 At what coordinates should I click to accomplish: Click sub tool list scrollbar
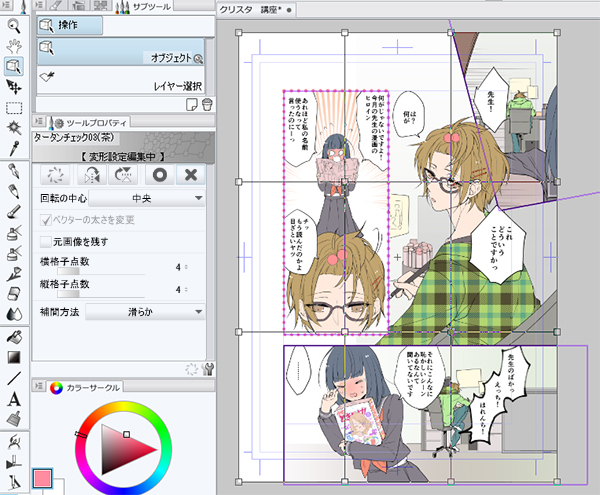pos(210,66)
